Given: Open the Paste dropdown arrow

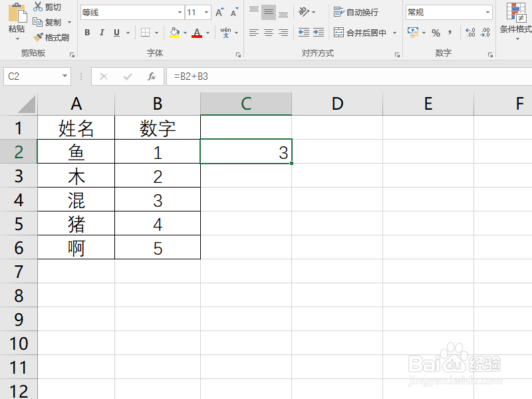Looking at the screenshot, I should pyautogui.click(x=17, y=39).
